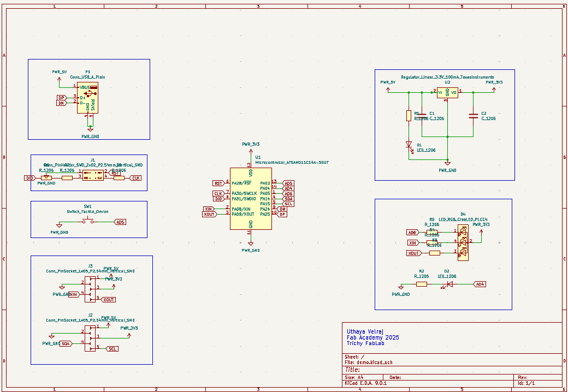Click the DIO label left of J1
Screen dimensions: 568x392
[x=29, y=178]
